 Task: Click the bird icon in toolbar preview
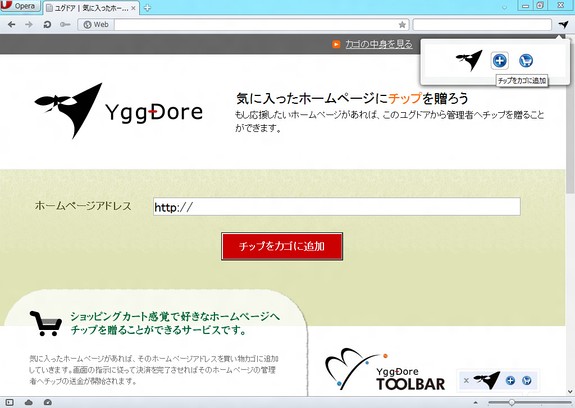487,380
